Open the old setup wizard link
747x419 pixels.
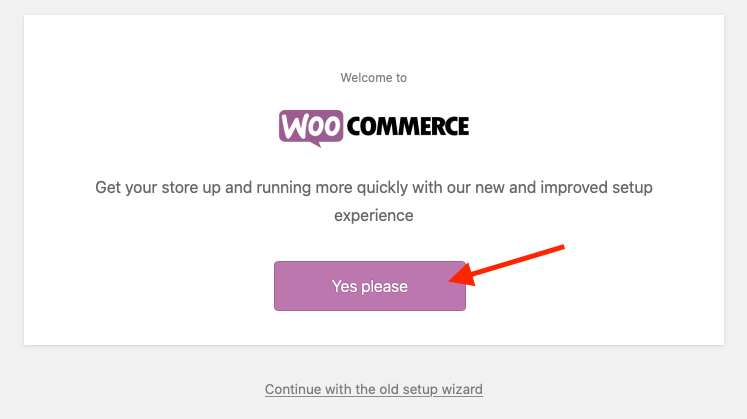pyautogui.click(x=374, y=389)
